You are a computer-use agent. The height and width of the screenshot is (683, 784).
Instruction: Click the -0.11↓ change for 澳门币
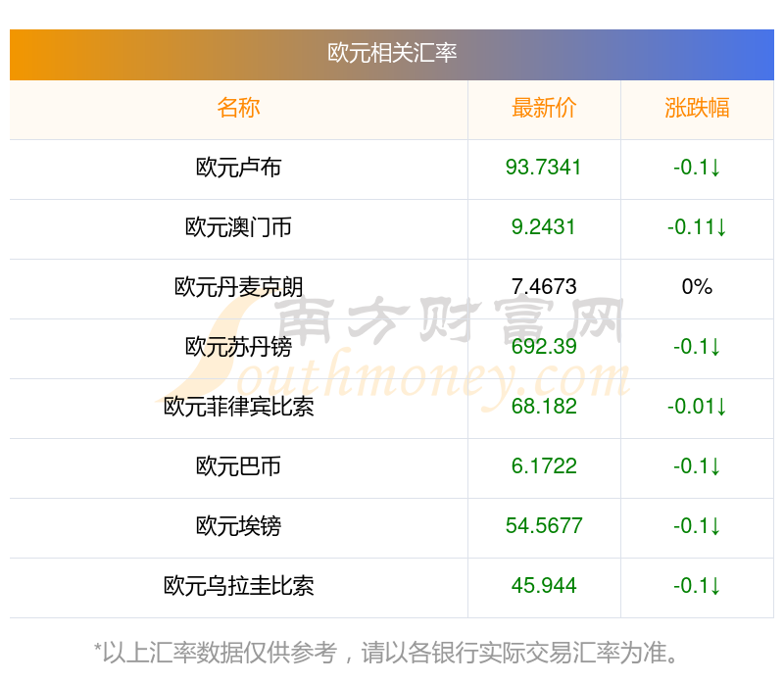click(697, 227)
